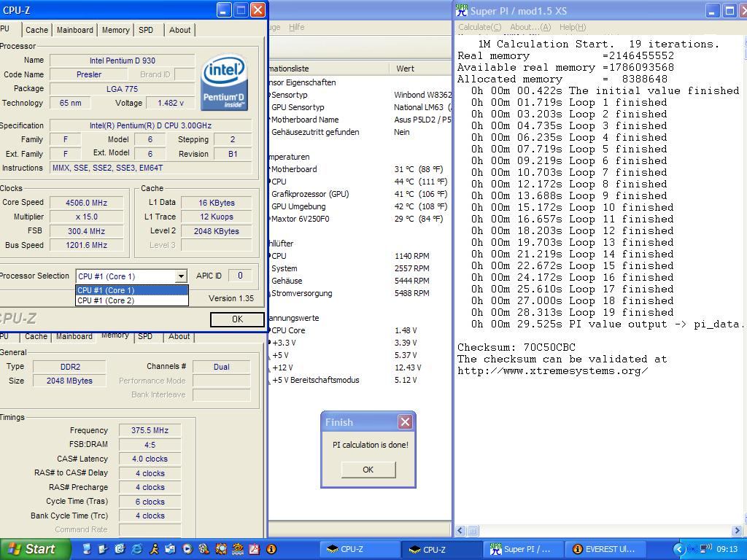
Task: Open Cache tab in memory CPU-Z window
Action: point(36,336)
